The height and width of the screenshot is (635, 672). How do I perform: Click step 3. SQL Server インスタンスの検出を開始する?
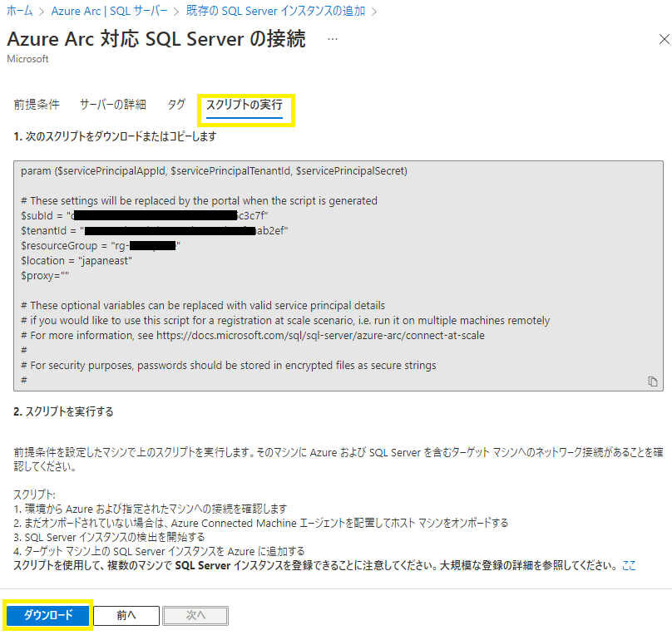pos(109,538)
